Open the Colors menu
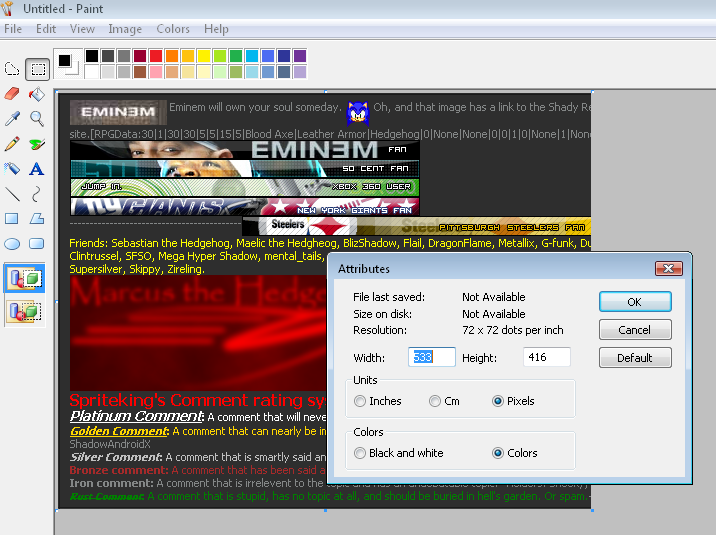 (173, 29)
